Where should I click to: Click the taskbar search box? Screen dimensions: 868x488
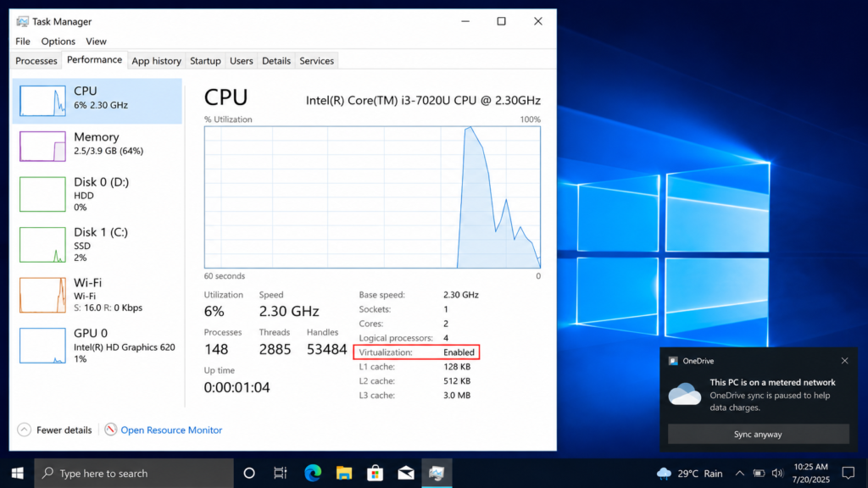tap(134, 473)
